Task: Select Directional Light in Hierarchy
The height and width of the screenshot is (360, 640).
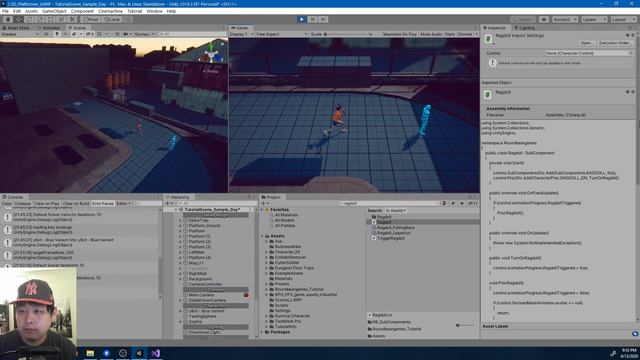Action: coord(204,332)
